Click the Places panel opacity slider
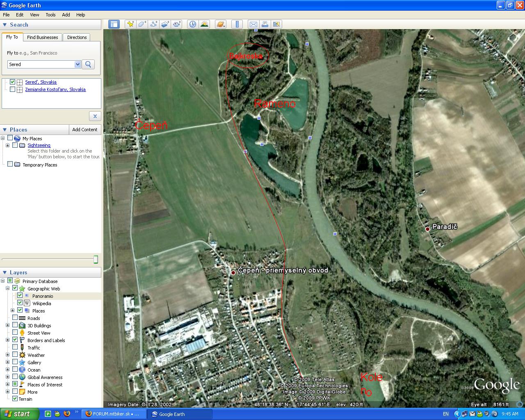The width and height of the screenshot is (525, 420). 96,259
